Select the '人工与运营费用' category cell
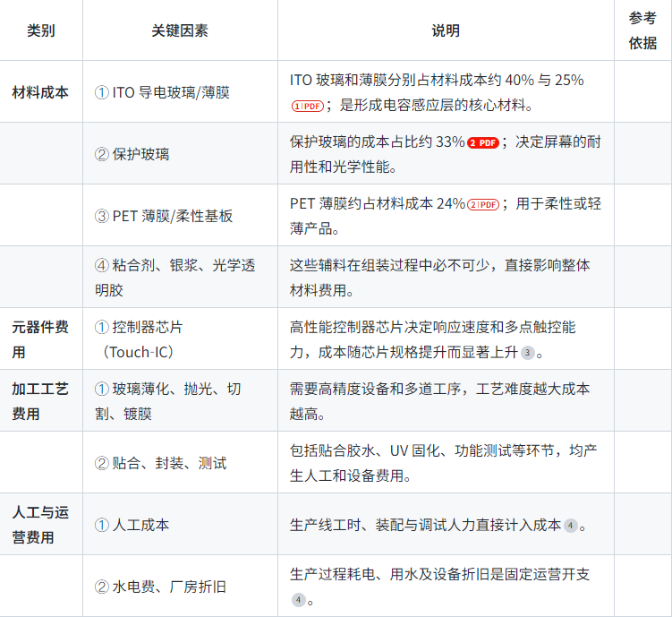Viewport: 672px width, 617px height. coord(41,525)
